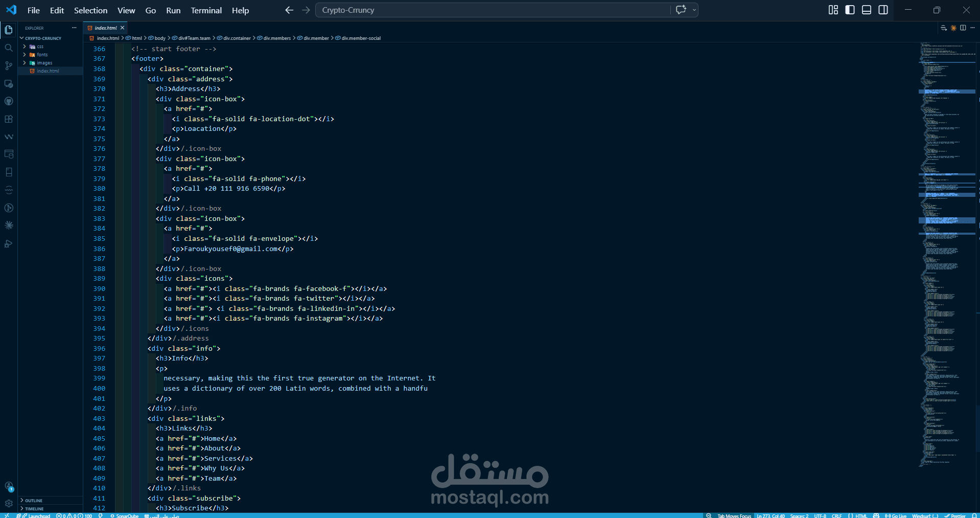Open the Search view in activity bar
Screen dimensions: 980x518
tap(9, 48)
